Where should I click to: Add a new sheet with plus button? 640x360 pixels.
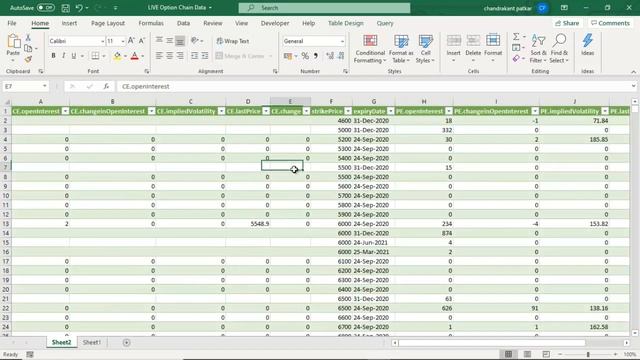pos(127,342)
